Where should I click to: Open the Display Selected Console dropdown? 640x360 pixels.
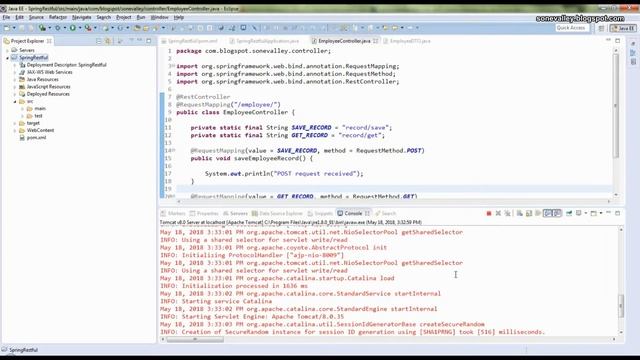[586, 213]
